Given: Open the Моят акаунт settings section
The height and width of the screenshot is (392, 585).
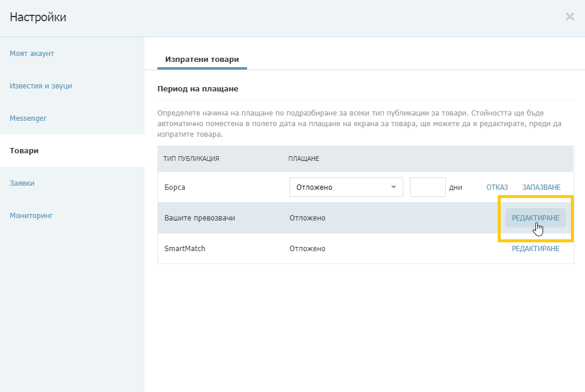Looking at the screenshot, I should pyautogui.click(x=32, y=53).
